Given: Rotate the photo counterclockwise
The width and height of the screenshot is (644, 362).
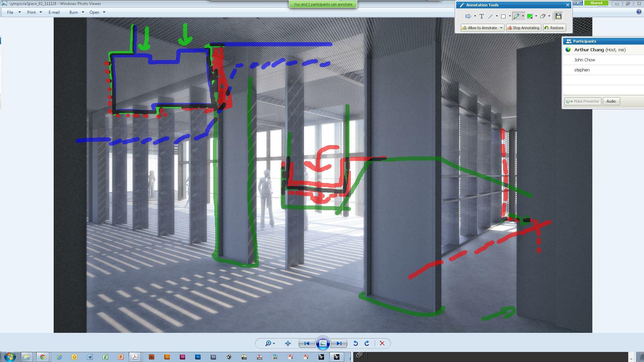Looking at the screenshot, I should tap(355, 343).
